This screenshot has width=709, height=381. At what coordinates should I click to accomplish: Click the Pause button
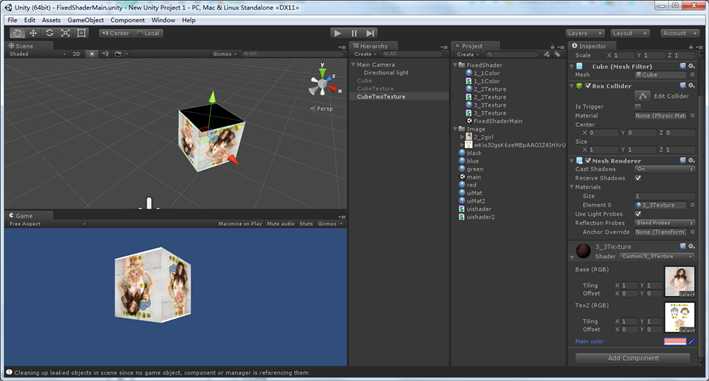click(x=354, y=33)
